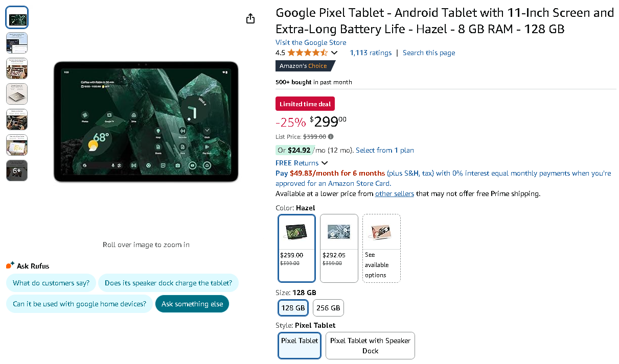The height and width of the screenshot is (364, 619).
Task: Click the 6+ more images thumbnail
Action: (x=17, y=170)
